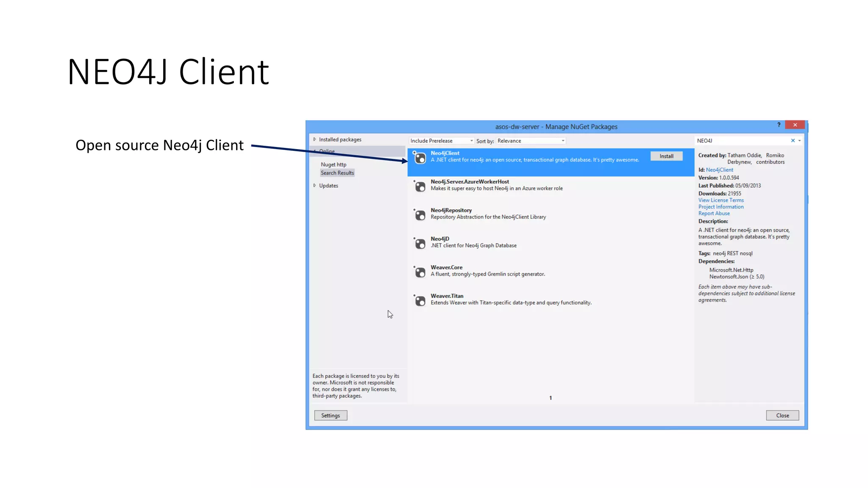
Task: Open Project Information link
Action: click(x=721, y=207)
